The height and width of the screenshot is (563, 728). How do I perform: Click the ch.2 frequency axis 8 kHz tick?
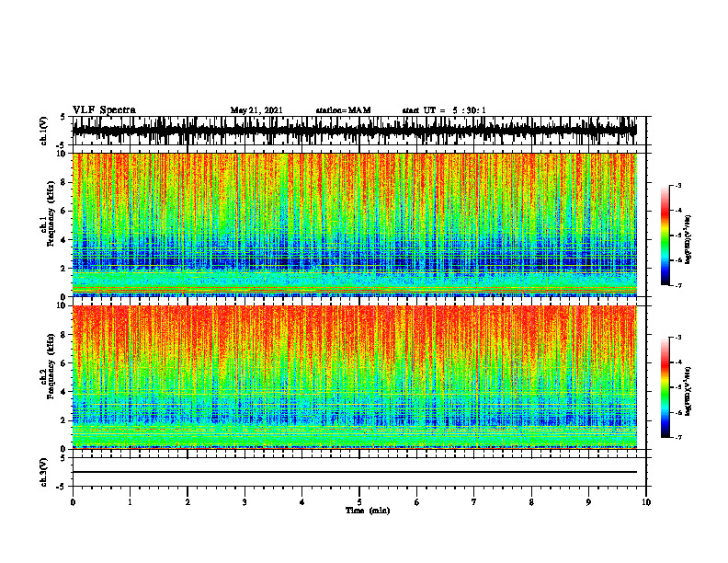click(63, 335)
